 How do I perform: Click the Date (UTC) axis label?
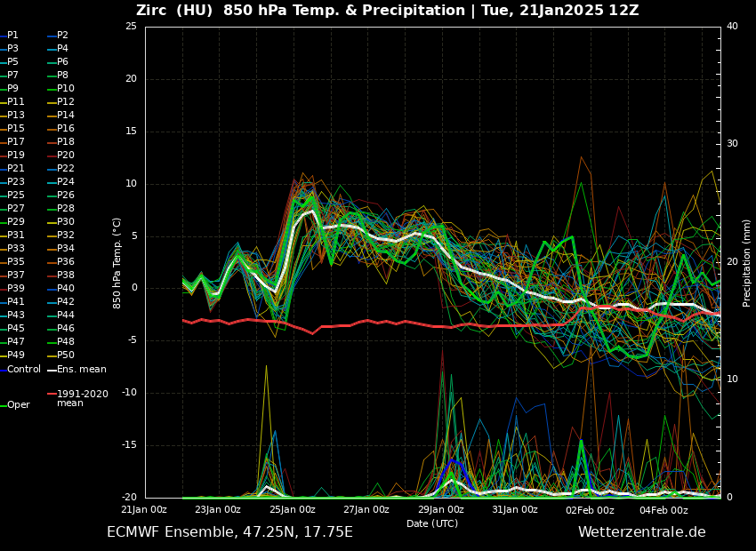point(432,523)
